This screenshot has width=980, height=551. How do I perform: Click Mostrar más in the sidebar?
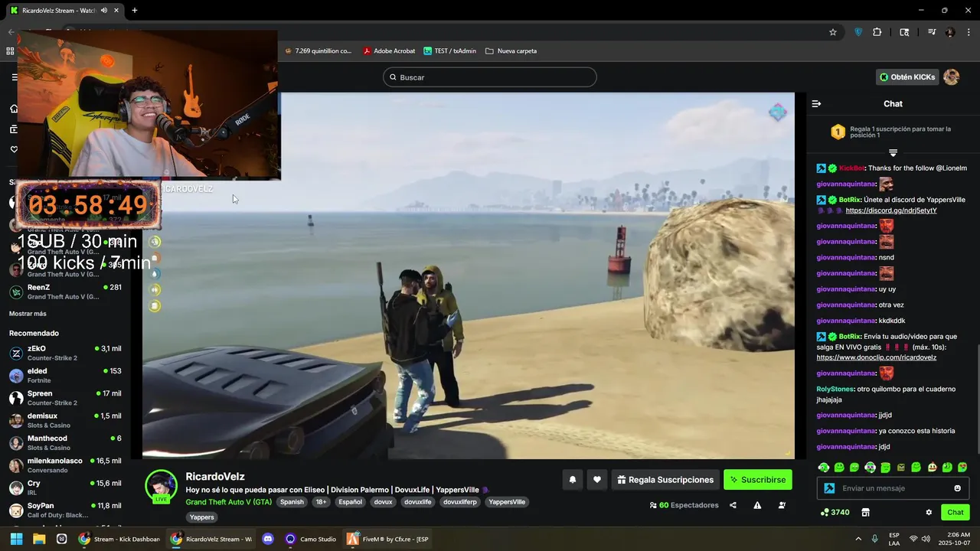click(28, 314)
